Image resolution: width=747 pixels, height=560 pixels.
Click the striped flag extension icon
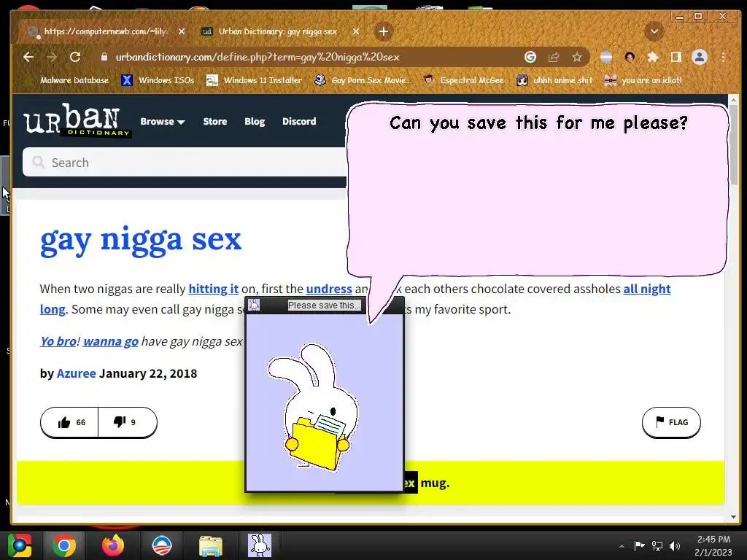[x=606, y=57]
